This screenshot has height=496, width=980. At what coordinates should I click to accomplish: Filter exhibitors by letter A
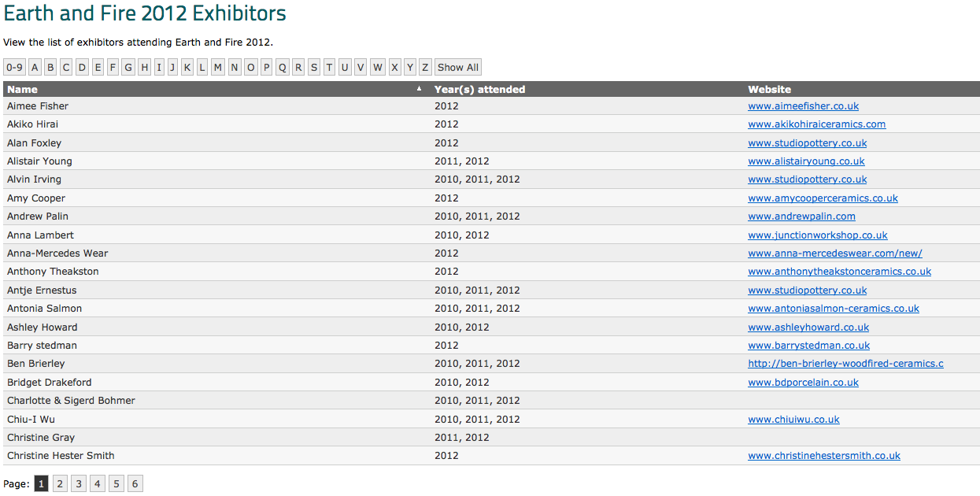coord(35,68)
